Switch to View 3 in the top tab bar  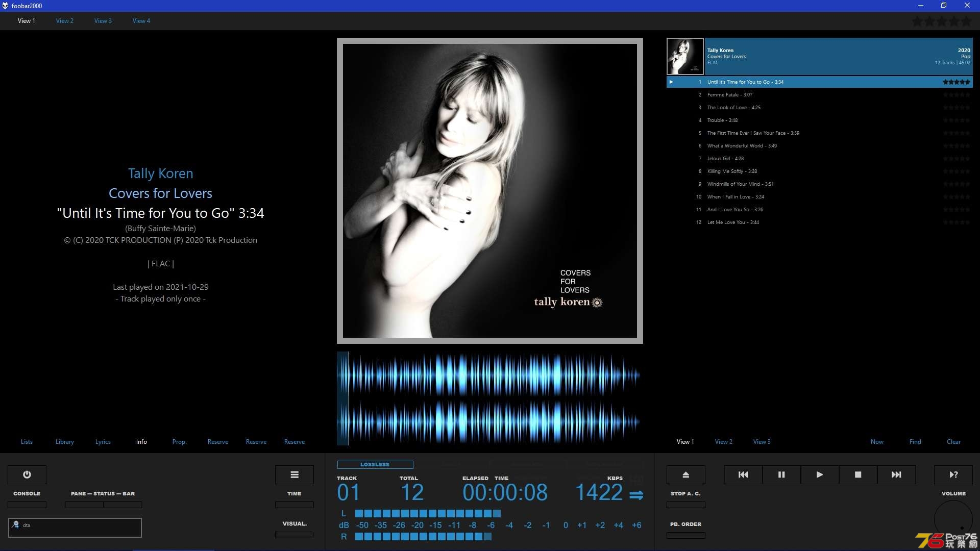[x=103, y=21]
